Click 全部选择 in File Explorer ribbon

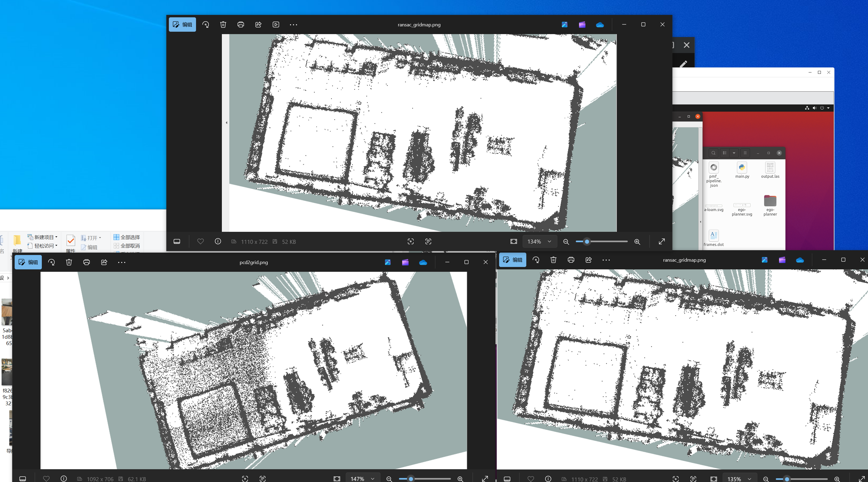pyautogui.click(x=127, y=237)
